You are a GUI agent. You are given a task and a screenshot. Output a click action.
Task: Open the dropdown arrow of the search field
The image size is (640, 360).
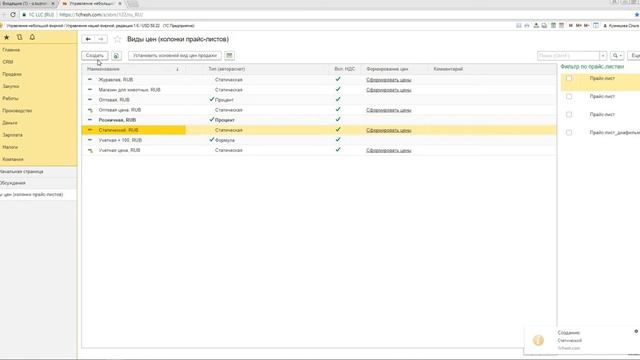[603, 56]
